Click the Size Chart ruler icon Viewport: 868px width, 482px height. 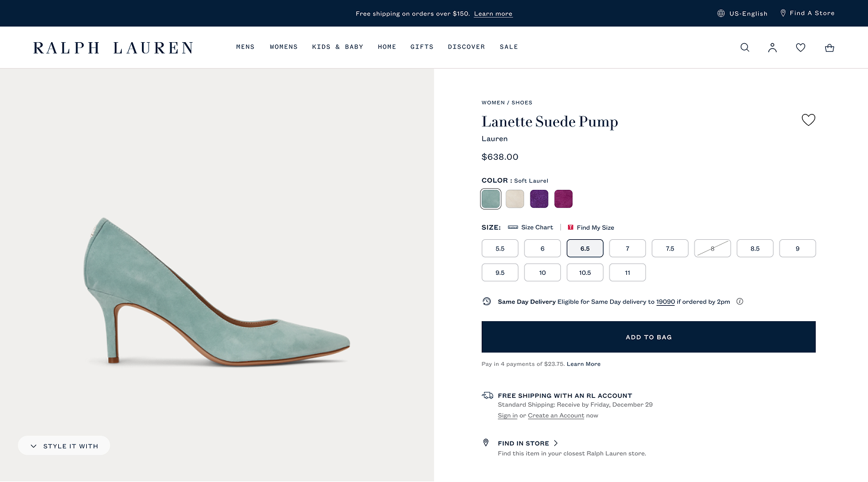pos(513,227)
